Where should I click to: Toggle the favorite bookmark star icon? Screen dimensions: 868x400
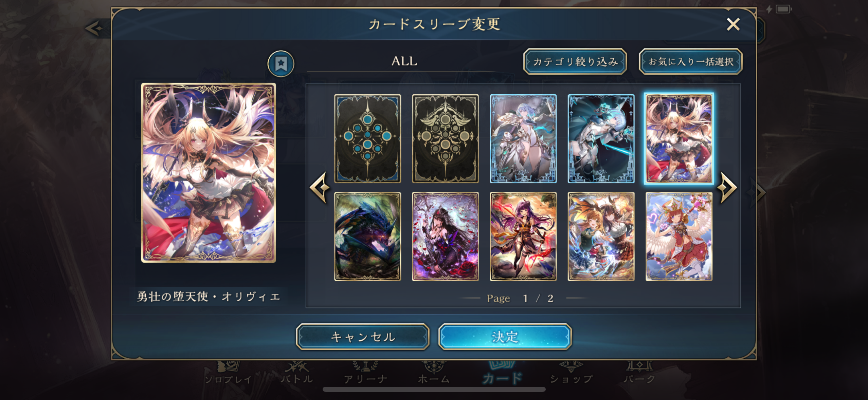281,63
